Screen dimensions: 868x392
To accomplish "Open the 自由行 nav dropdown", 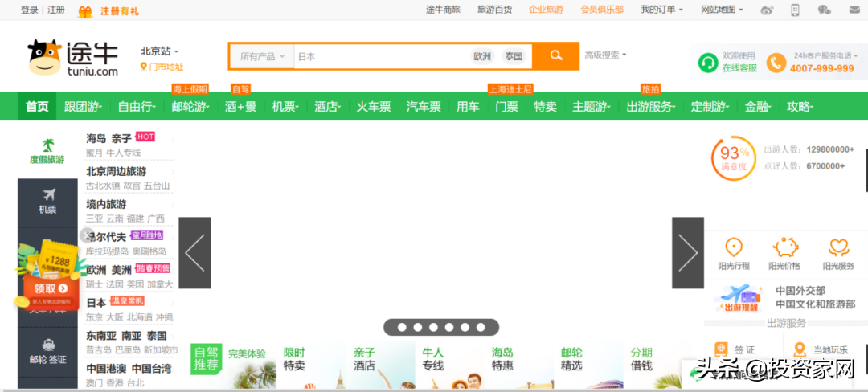I will click(x=137, y=107).
